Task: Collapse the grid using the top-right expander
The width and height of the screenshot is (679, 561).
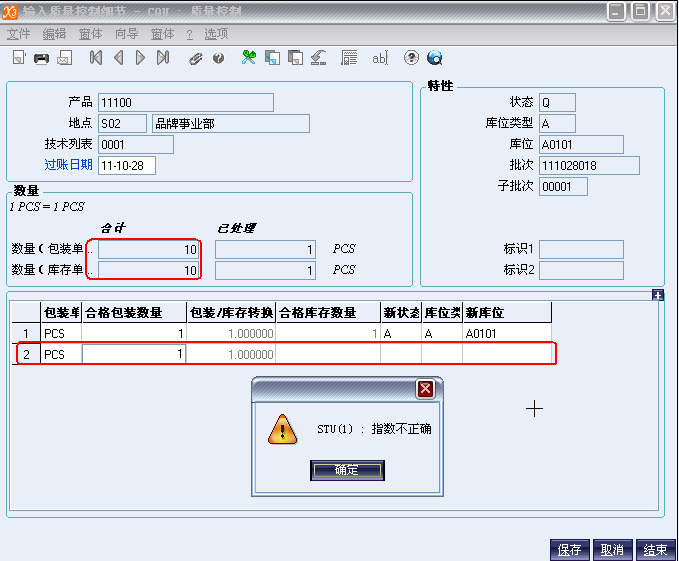Action: 658,295
